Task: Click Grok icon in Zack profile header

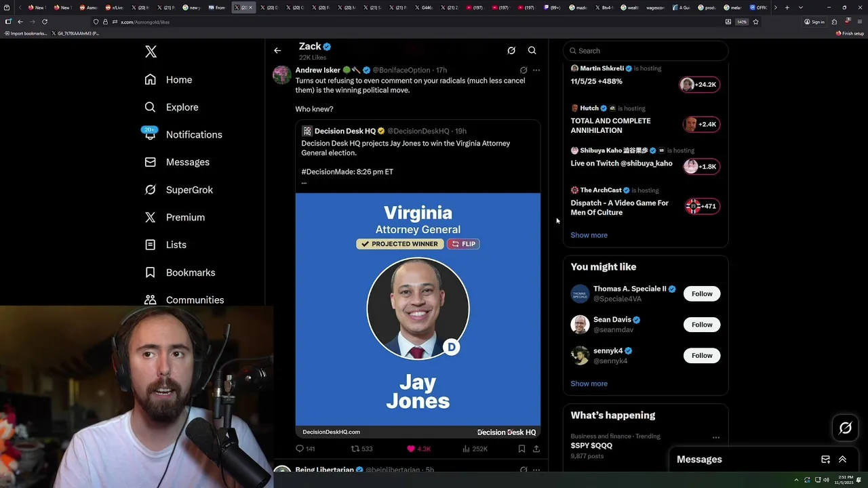Action: click(511, 50)
